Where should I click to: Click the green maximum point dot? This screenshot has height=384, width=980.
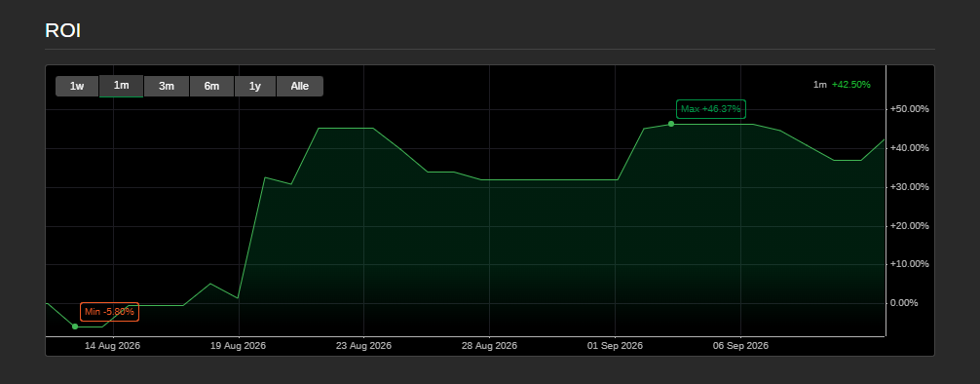(x=671, y=124)
